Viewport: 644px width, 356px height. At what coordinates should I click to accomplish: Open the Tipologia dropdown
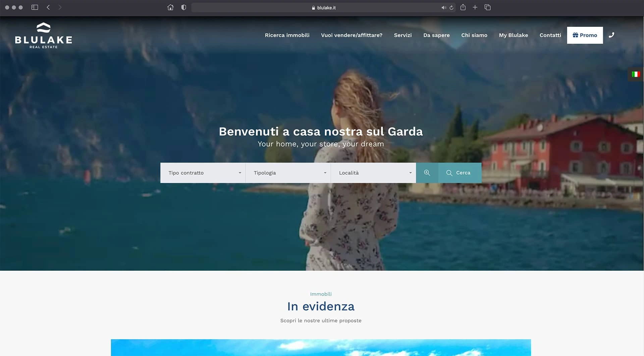288,173
